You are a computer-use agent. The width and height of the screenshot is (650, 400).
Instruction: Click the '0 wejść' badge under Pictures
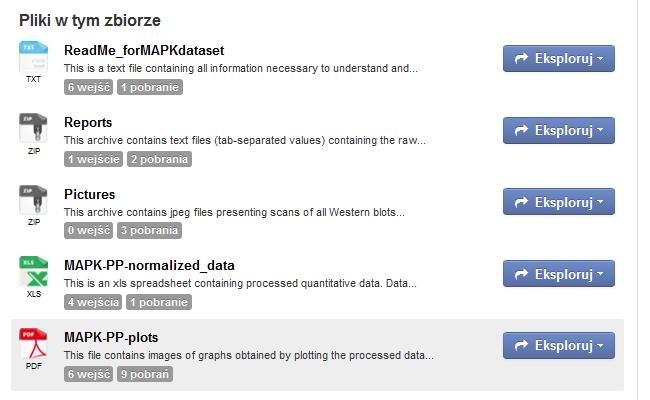tap(88, 230)
